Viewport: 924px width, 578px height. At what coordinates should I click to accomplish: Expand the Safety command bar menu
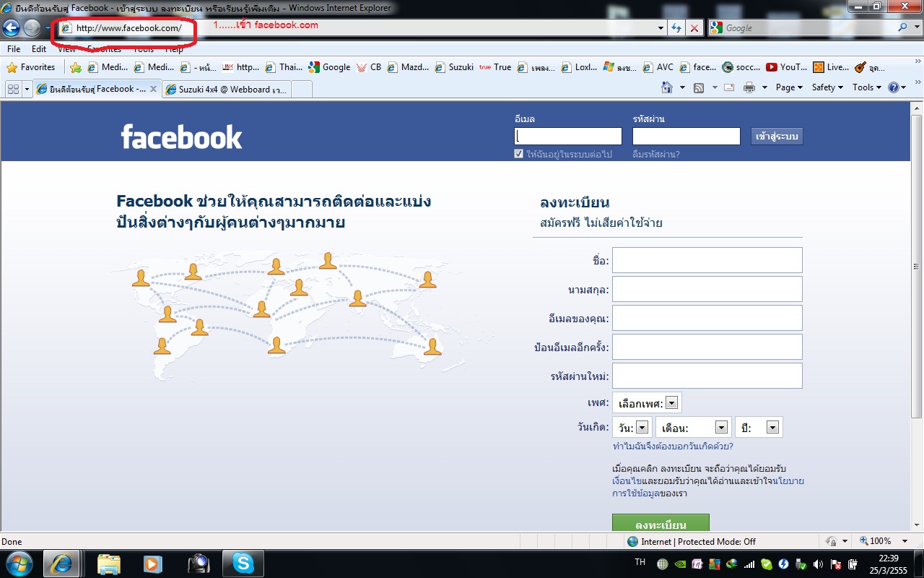coord(827,87)
